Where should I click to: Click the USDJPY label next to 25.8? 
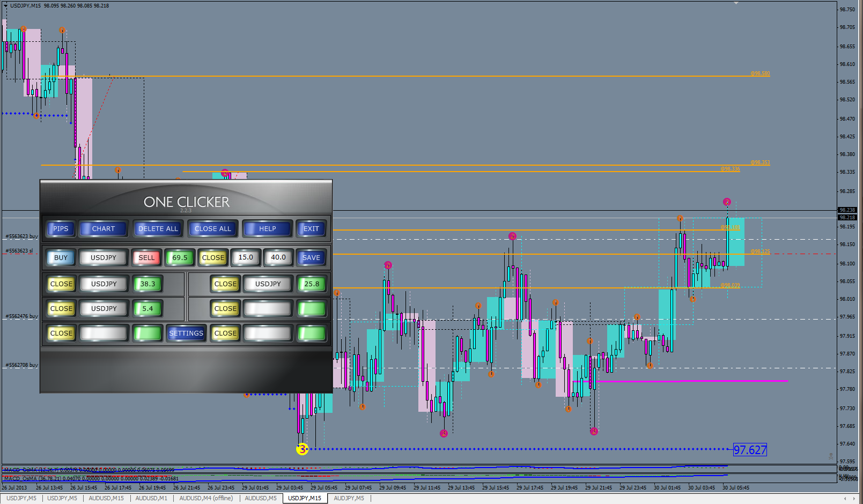point(268,284)
